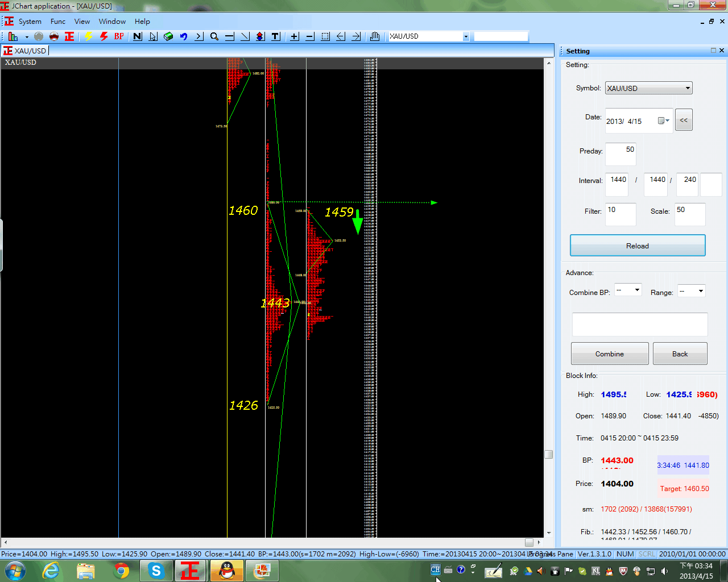Open Symbol dropdown in Setting panel
The image size is (728, 582).
(x=648, y=88)
